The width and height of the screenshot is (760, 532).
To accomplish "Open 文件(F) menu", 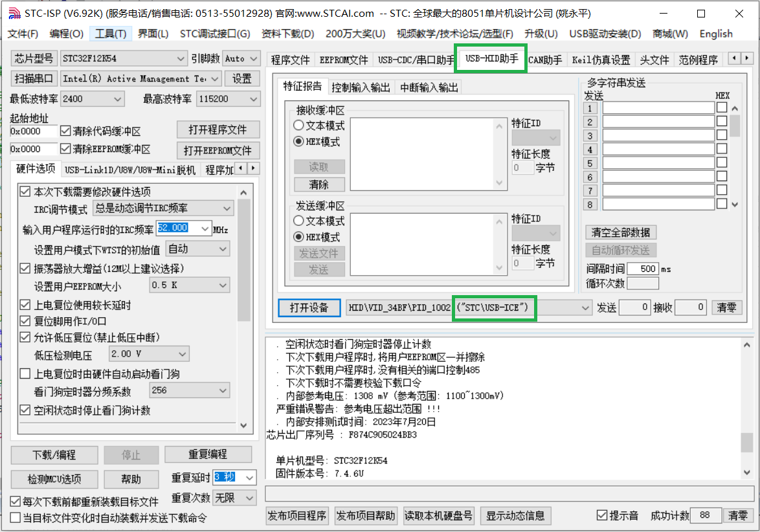I will 23,34.
